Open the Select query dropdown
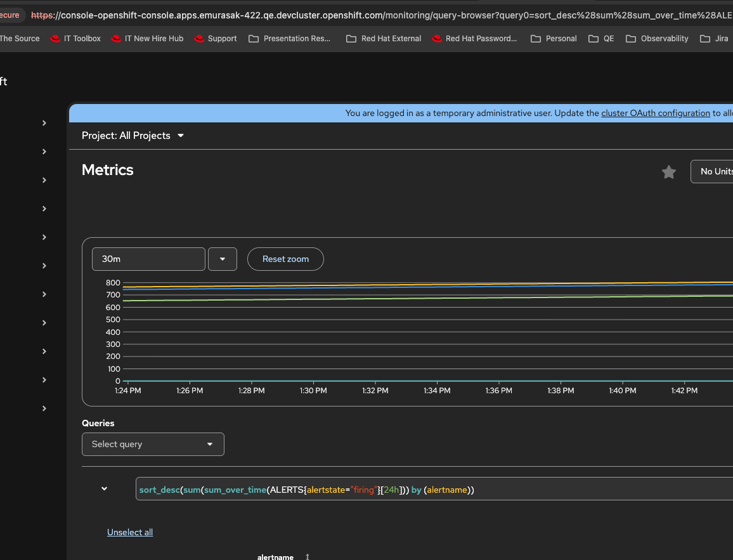Viewport: 733px width, 560px height. [153, 444]
